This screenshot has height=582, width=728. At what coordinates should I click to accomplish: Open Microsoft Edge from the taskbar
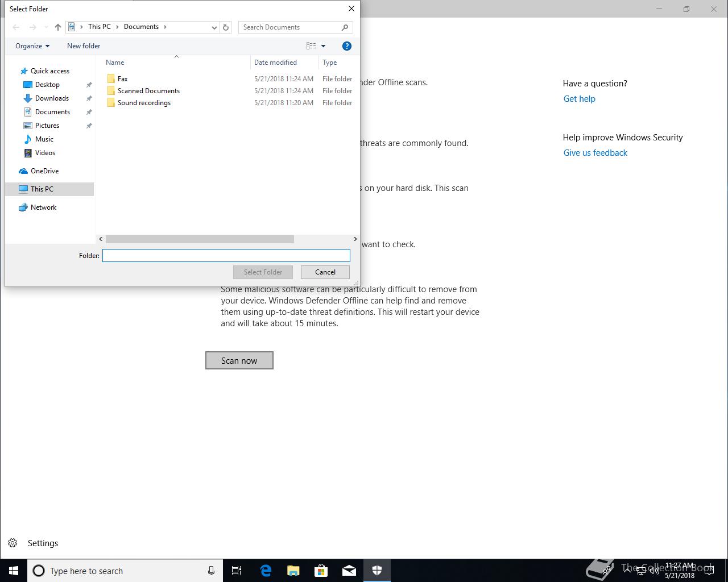[x=266, y=571]
